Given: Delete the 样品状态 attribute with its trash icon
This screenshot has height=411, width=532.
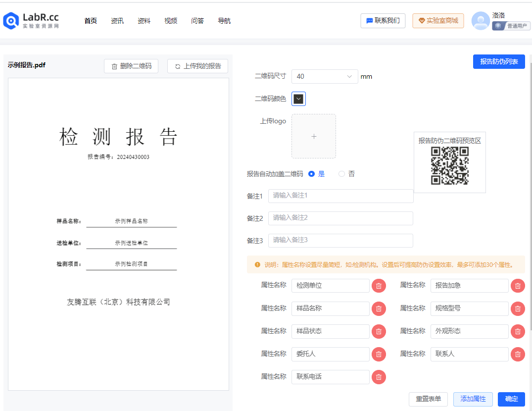Looking at the screenshot, I should pos(379,331).
